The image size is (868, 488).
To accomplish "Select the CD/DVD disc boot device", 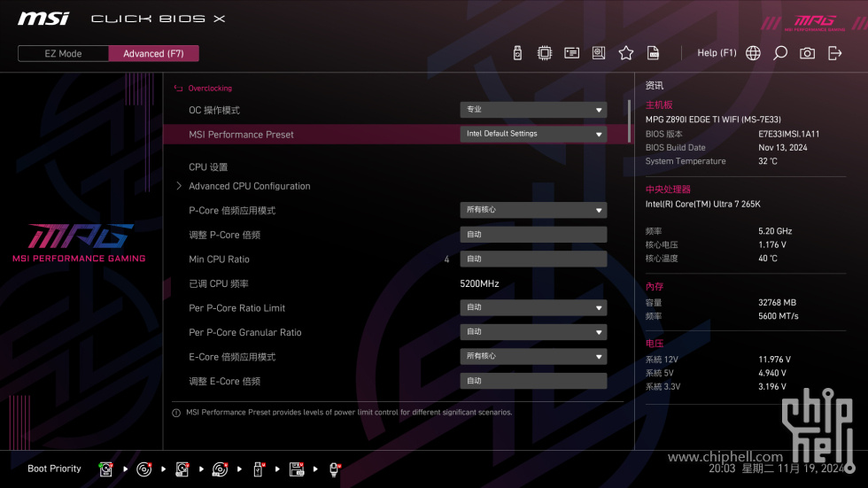I will click(143, 469).
